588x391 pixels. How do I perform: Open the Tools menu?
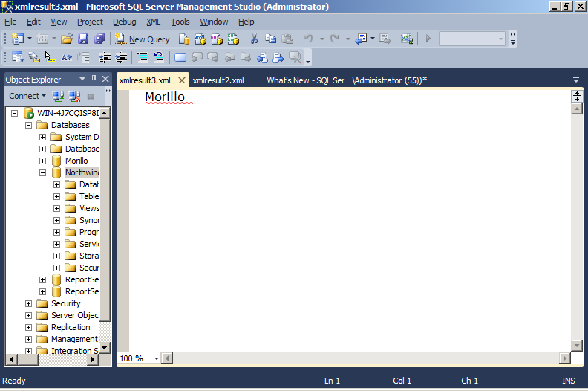pos(180,22)
